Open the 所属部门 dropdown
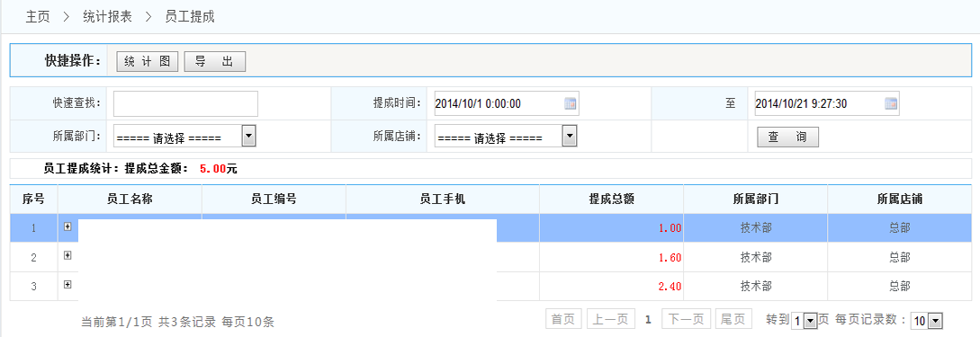This screenshot has height=337, width=980. pyautogui.click(x=184, y=136)
